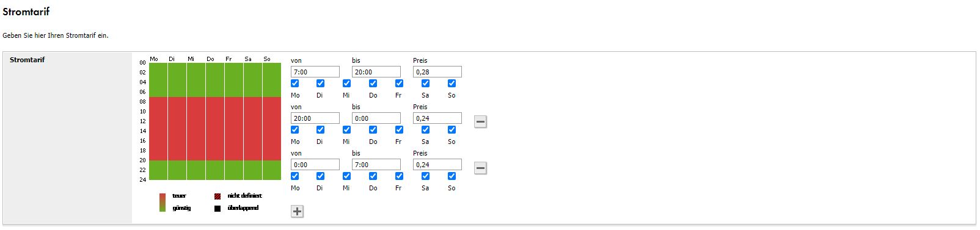980x230 pixels.
Task: Click the black 'überlappend' legend icon
Action: [218, 209]
